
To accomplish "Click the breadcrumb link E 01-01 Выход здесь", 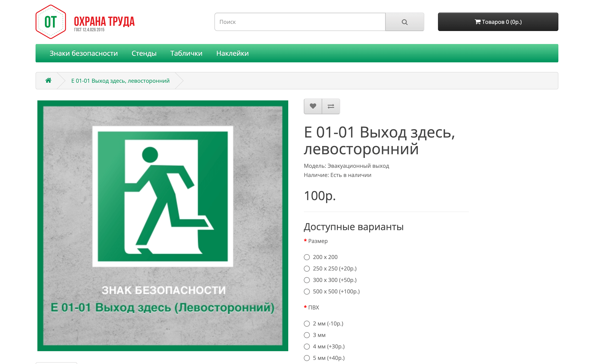I will 120,81.
